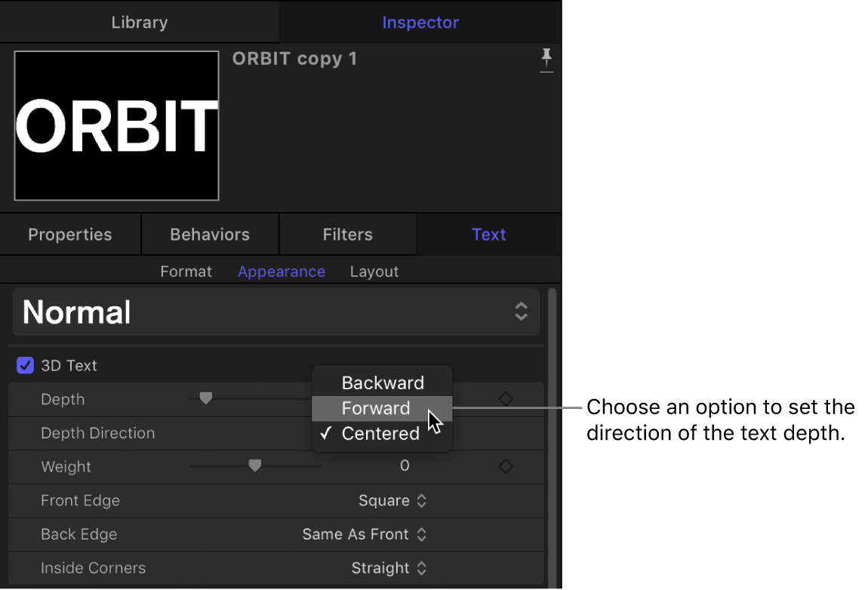Open the Behaviors tab
868x590 pixels.
(x=210, y=234)
